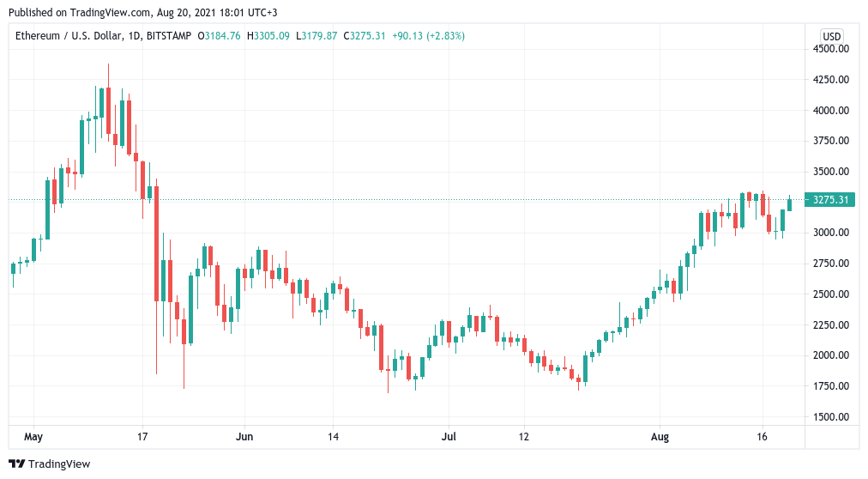This screenshot has height=479, width=868.
Task: Open the USD currency selector
Action: (x=831, y=36)
